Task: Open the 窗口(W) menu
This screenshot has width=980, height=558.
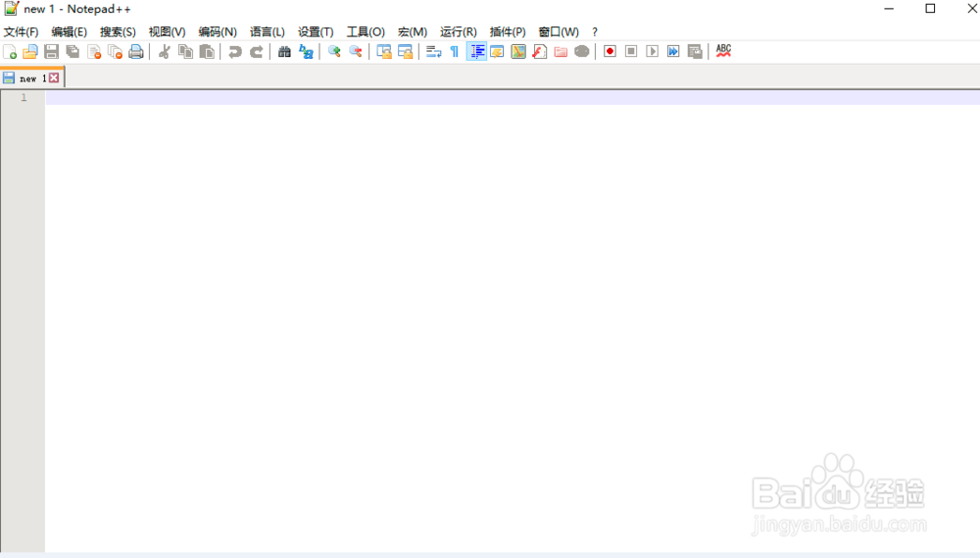Action: tap(559, 32)
